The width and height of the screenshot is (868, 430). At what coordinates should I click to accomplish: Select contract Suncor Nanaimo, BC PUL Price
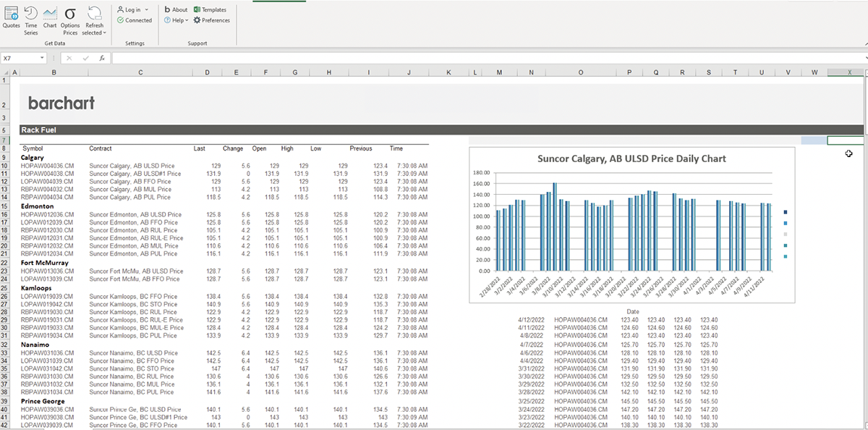pyautogui.click(x=132, y=392)
